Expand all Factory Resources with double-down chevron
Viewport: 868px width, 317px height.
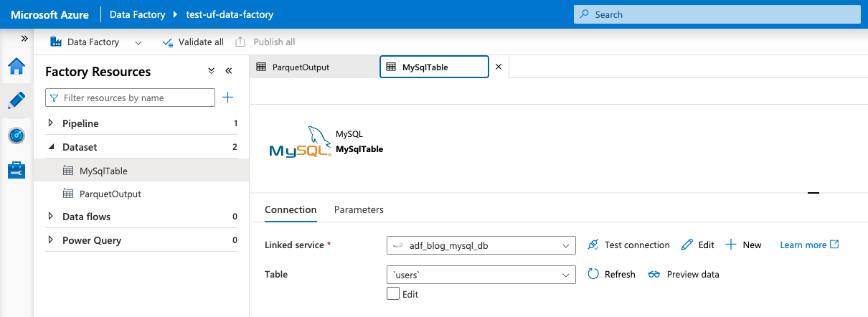[x=211, y=71]
